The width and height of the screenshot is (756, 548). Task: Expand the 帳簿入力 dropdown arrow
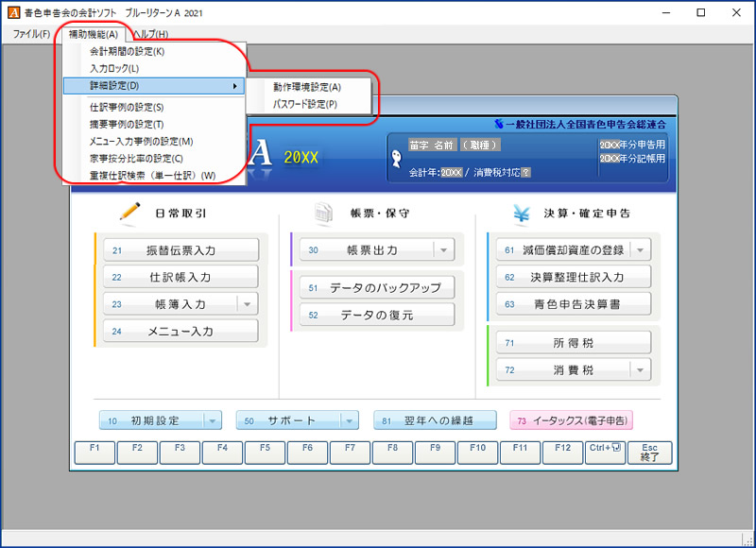pos(247,304)
